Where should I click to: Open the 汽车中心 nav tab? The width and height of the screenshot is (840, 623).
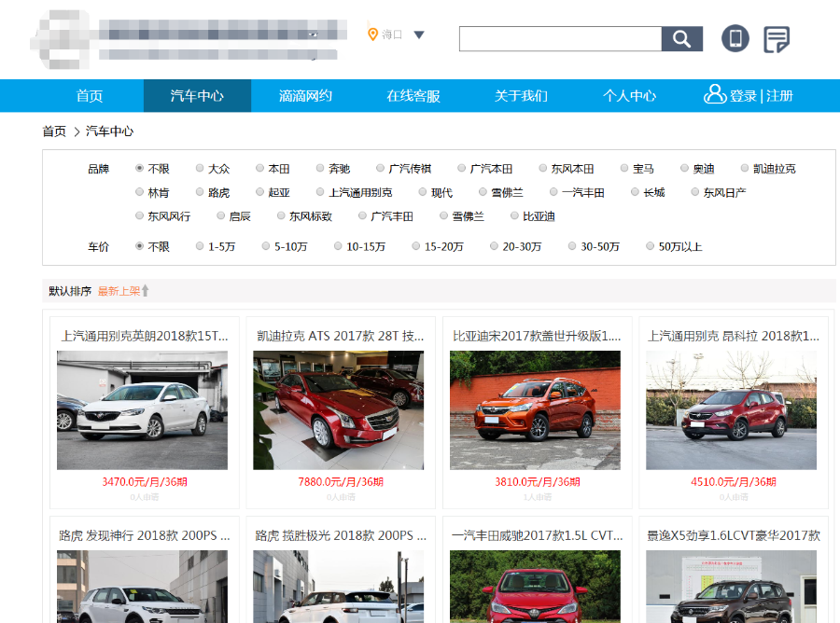(x=197, y=96)
